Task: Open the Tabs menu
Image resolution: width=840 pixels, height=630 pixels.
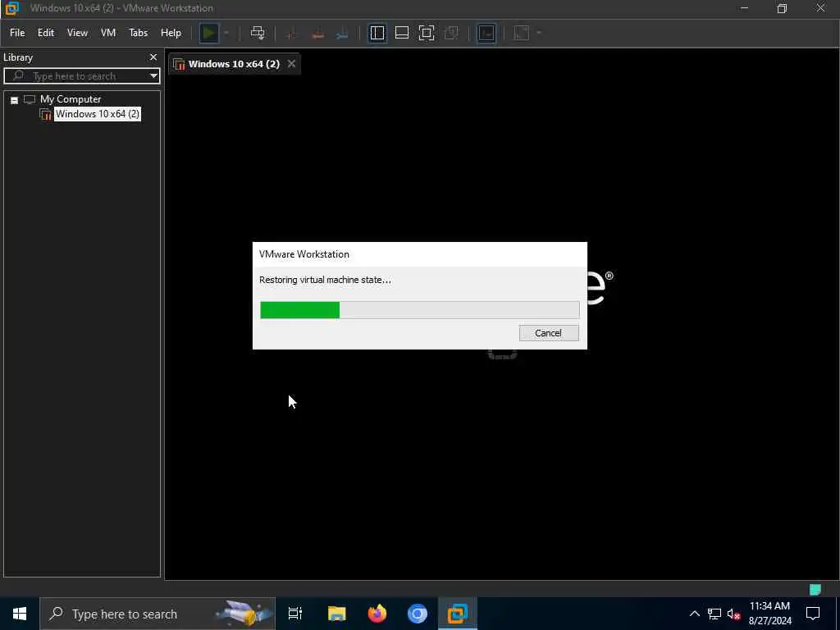Action: click(x=138, y=33)
